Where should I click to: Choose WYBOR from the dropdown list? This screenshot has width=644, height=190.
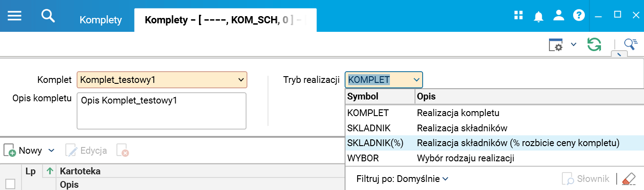pyautogui.click(x=363, y=158)
